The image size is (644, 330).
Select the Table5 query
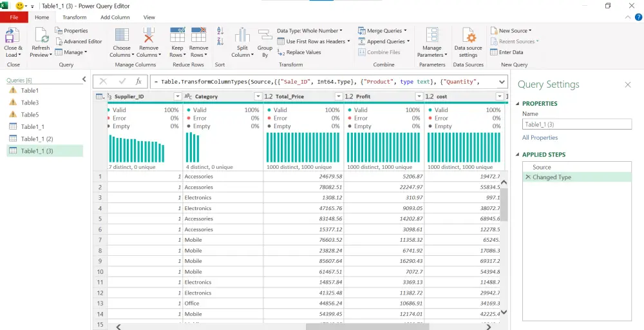[45, 115]
